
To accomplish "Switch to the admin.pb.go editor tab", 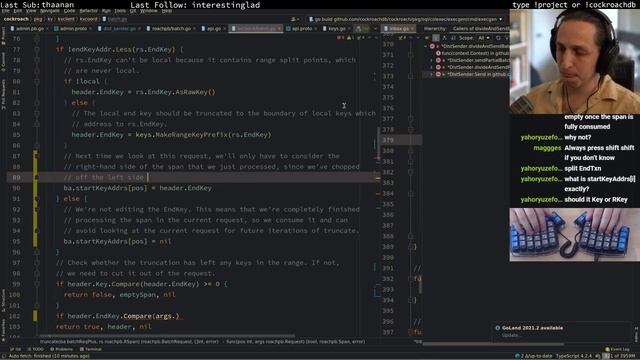I will pos(30,29).
